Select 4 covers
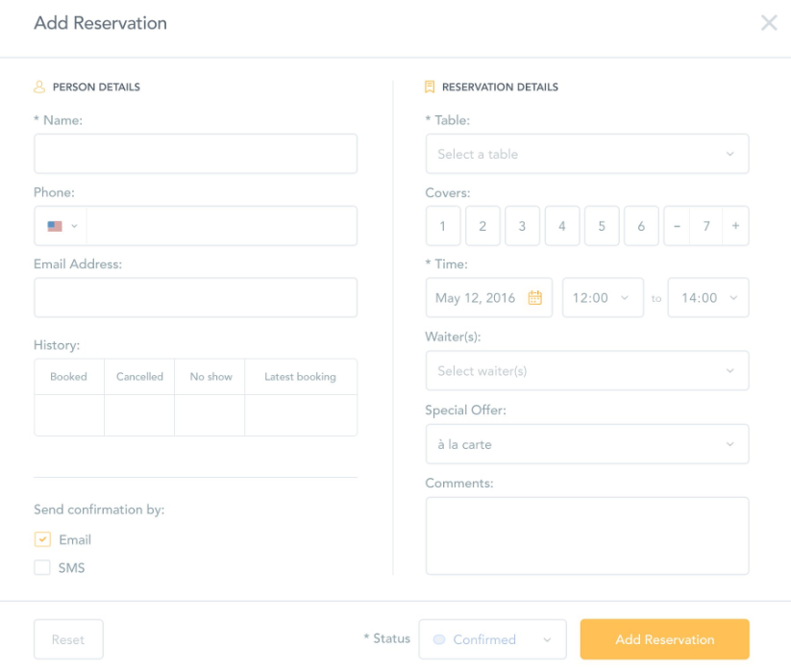Screen dimensions: 791x672 [561, 226]
